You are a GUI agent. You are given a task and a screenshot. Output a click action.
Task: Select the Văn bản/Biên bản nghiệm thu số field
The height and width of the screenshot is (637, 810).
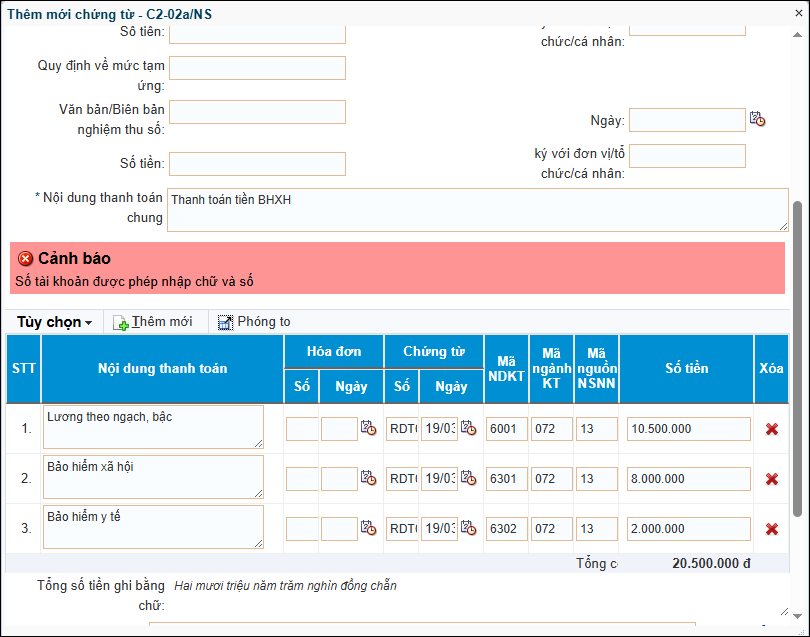click(x=257, y=112)
